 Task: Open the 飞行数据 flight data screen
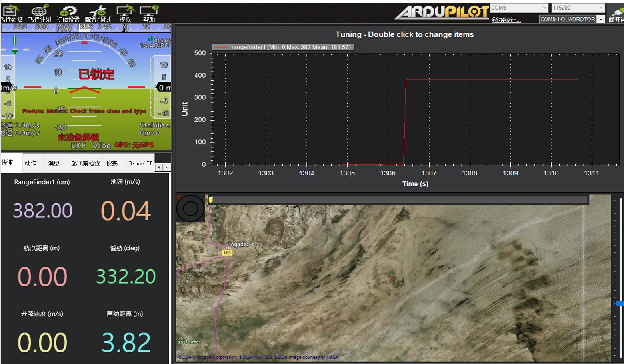pyautogui.click(x=11, y=13)
